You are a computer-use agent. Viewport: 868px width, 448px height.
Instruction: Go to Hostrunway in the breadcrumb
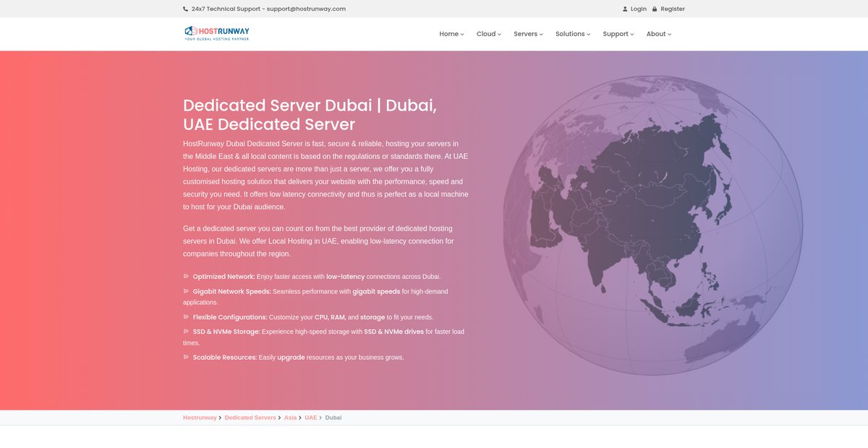(x=200, y=418)
